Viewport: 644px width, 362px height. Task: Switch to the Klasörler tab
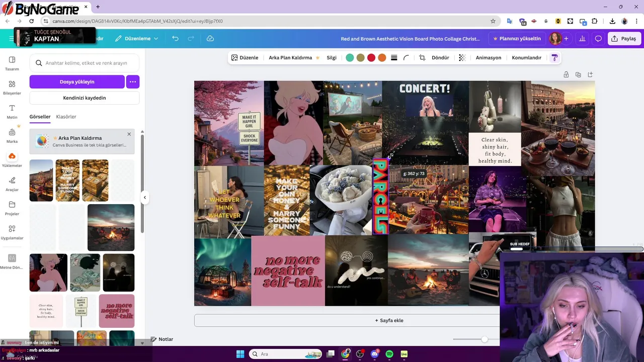tap(66, 117)
